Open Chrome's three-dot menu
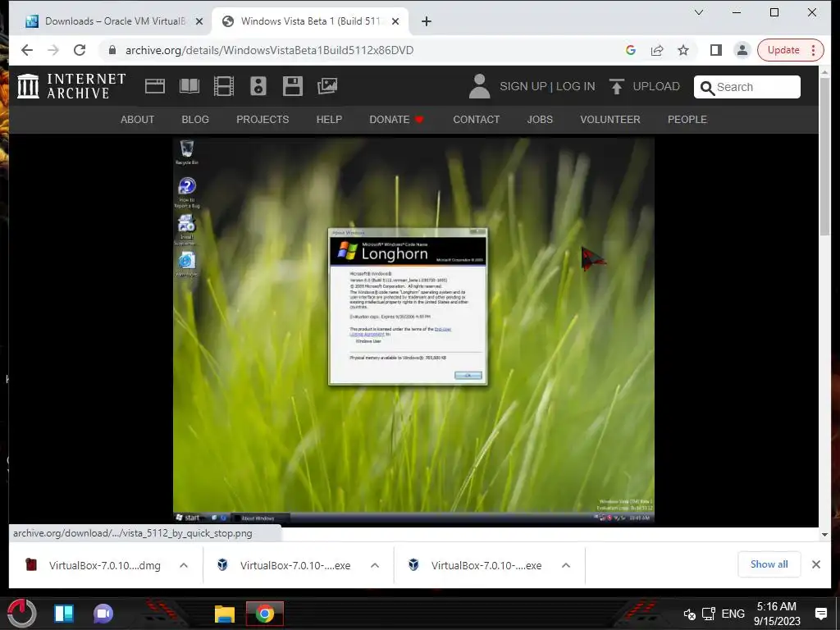Image resolution: width=840 pixels, height=630 pixels. click(x=814, y=50)
